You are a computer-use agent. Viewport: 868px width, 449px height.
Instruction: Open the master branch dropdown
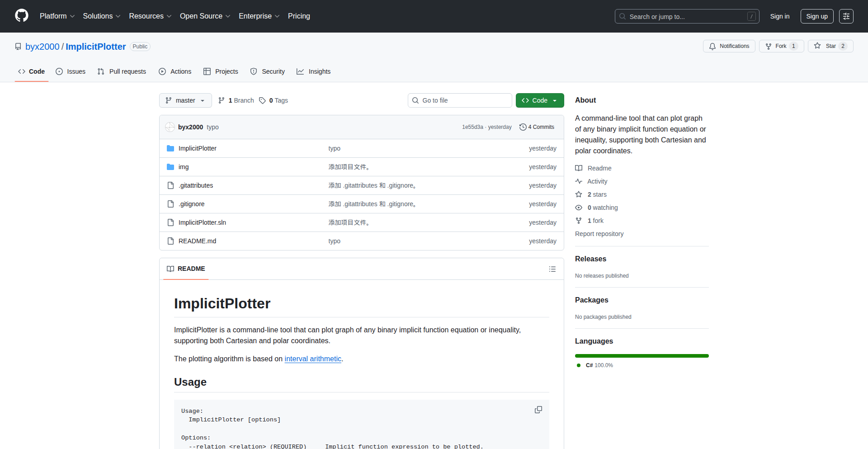click(185, 100)
